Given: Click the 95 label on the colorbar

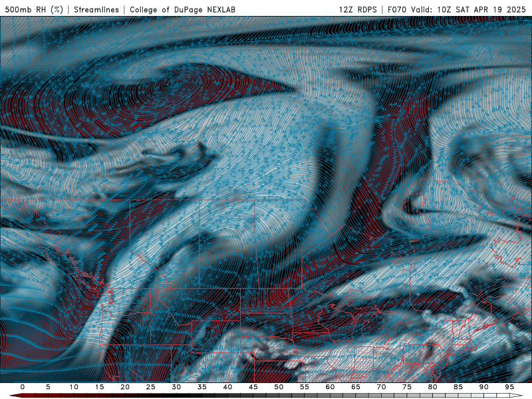Looking at the screenshot, I should pos(509,387).
